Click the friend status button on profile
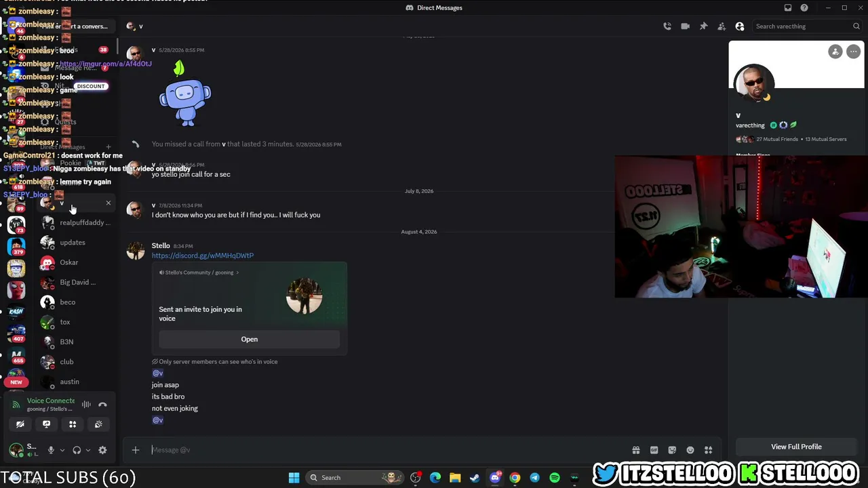 835,52
